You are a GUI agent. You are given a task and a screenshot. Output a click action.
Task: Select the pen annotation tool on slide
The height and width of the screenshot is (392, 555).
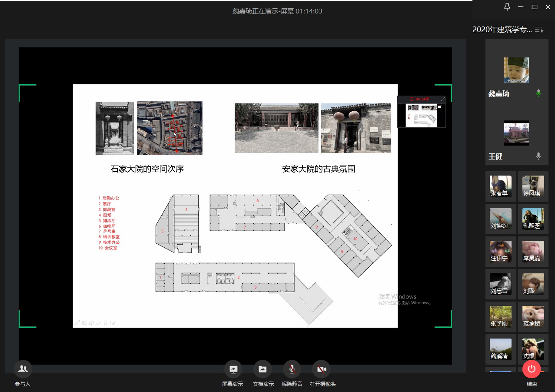tap(77, 323)
